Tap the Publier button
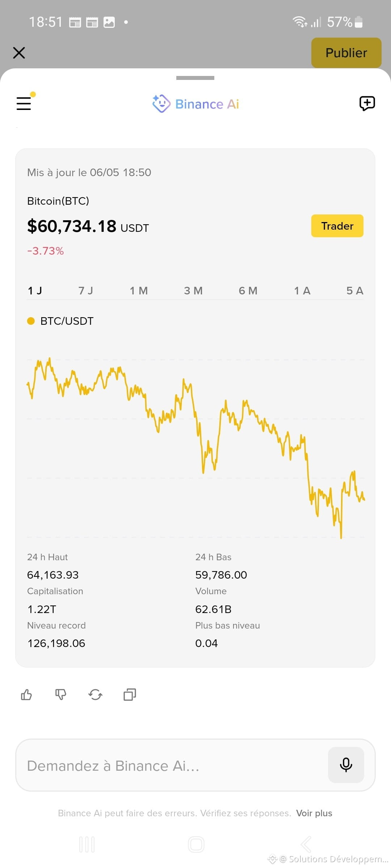 [x=346, y=53]
